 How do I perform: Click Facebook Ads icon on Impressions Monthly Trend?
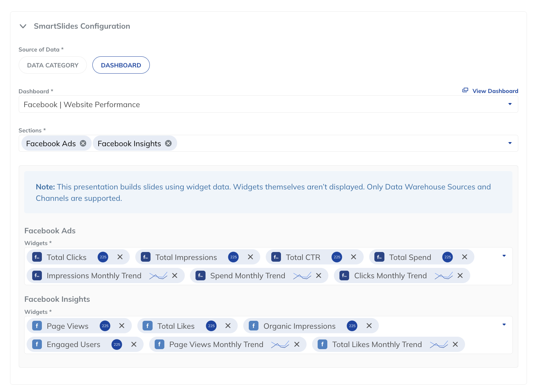pyautogui.click(x=37, y=276)
